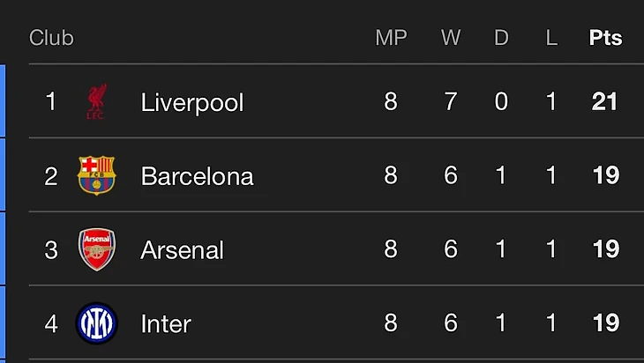Screen dimensions: 644x363
Task: Click the D column header
Action: pos(501,38)
